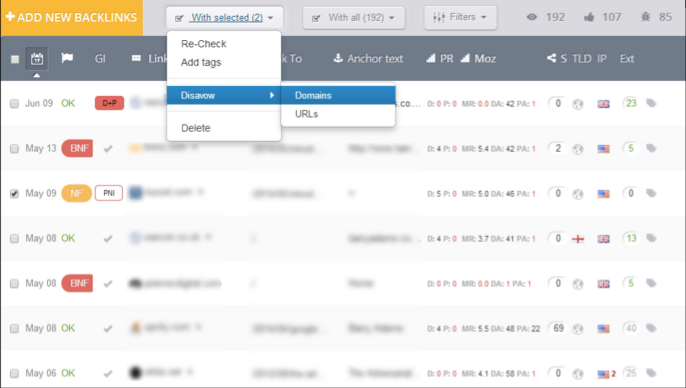Sort by the PR column header
Screen dimensions: 686x388
tap(440, 59)
